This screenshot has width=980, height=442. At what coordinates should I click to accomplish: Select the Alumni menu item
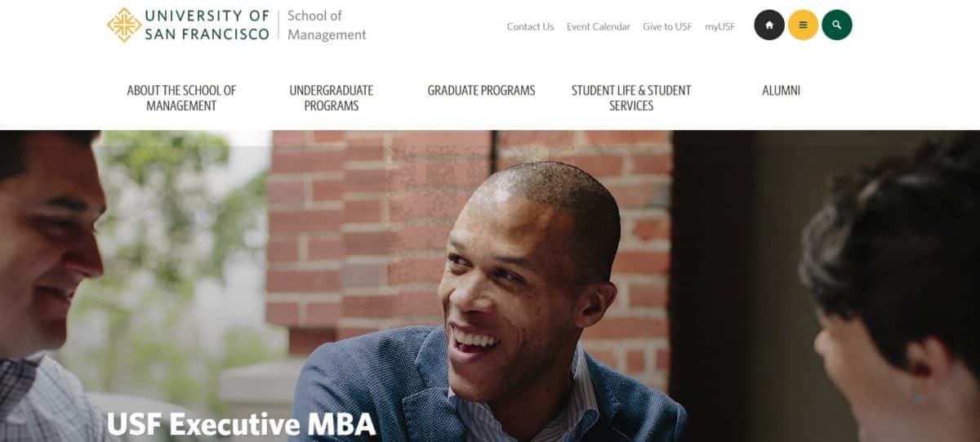tap(781, 91)
